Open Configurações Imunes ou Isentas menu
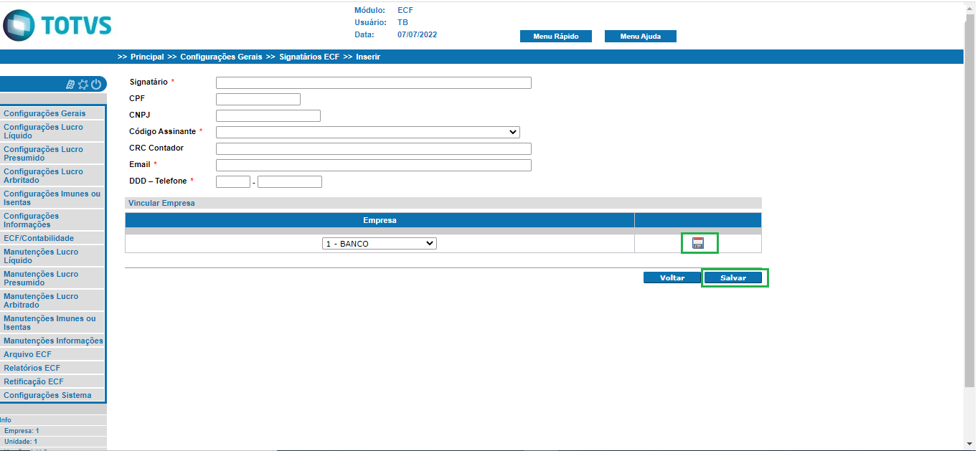 pyautogui.click(x=53, y=198)
